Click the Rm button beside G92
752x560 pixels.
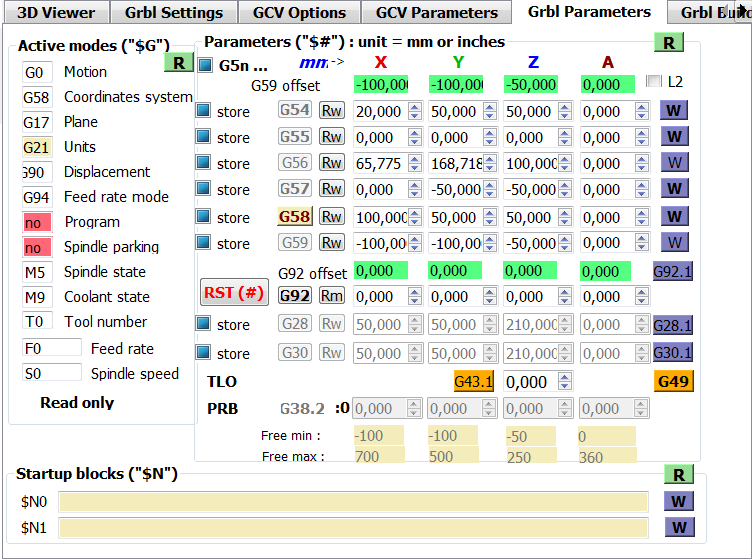tap(332, 296)
